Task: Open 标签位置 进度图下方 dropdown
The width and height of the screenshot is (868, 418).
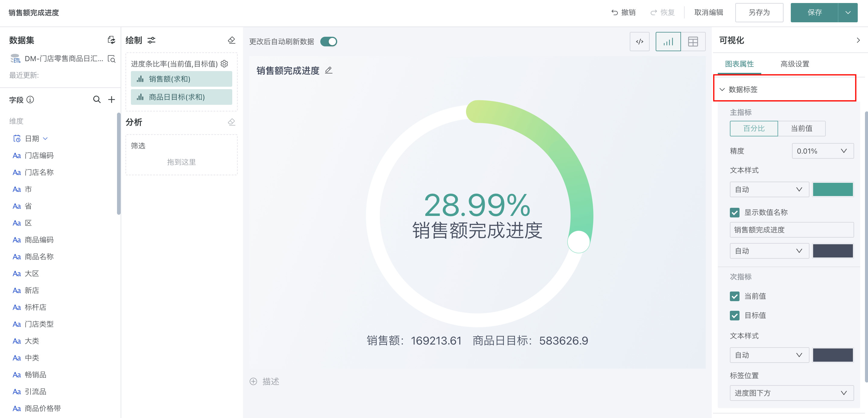Action: pos(791,393)
